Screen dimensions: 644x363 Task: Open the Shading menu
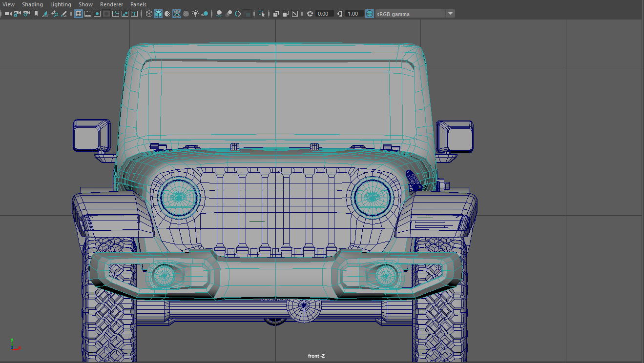click(32, 4)
